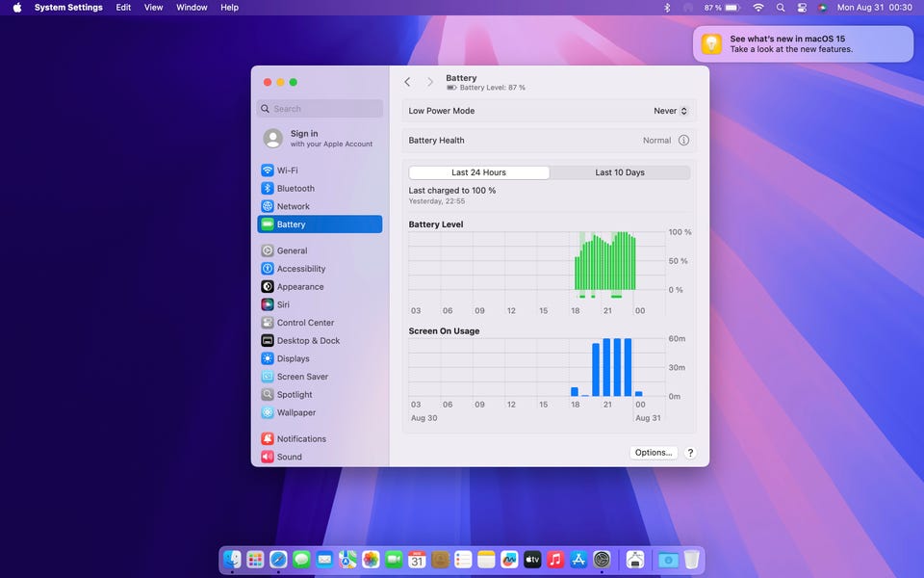This screenshot has width=924, height=578.
Task: Open Launchpad from the Dock
Action: pos(255,559)
